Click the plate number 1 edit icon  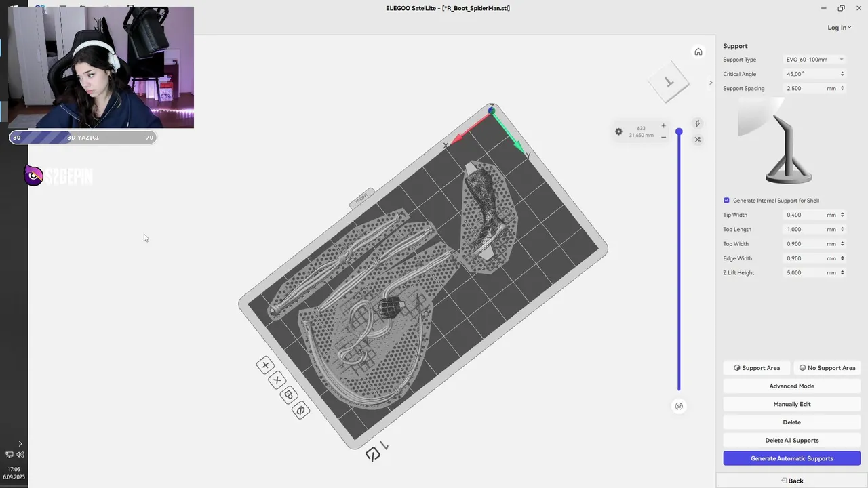(x=373, y=454)
